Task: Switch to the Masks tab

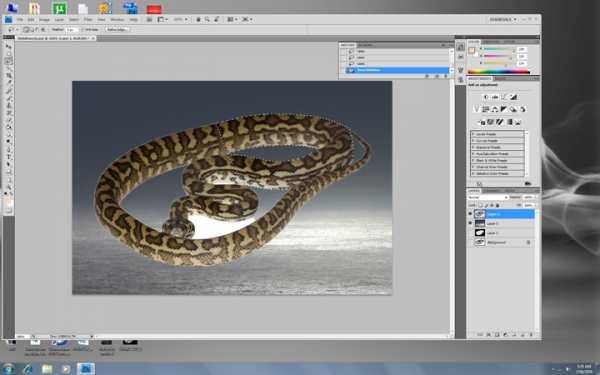Action: pos(501,78)
